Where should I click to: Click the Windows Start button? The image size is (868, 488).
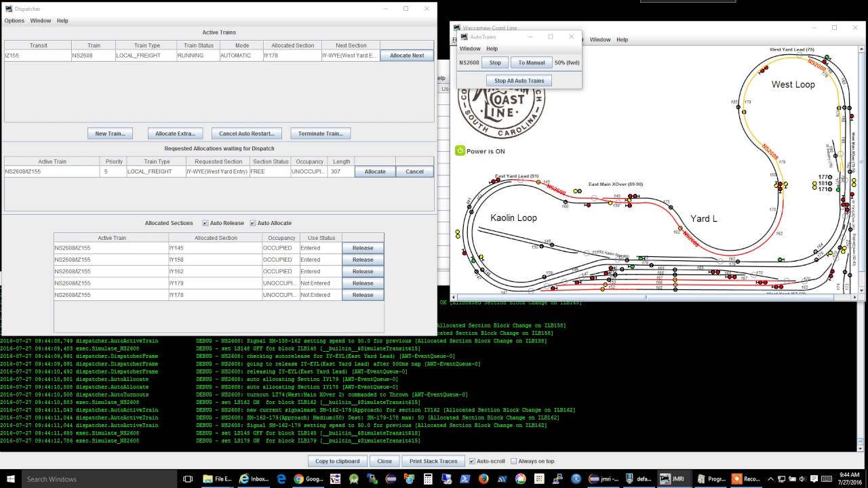coord(10,479)
